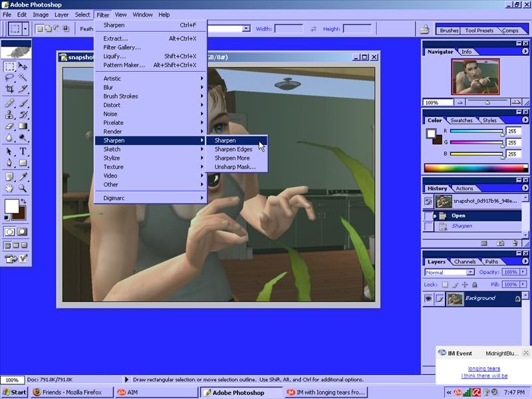The height and width of the screenshot is (399, 532).
Task: Select the Rectangle shape tool
Action: (x=23, y=163)
